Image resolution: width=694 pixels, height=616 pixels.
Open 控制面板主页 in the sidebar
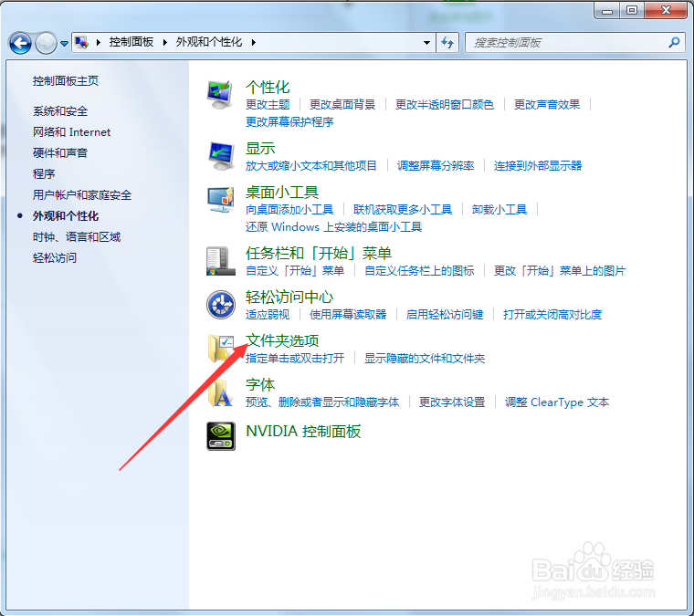66,81
